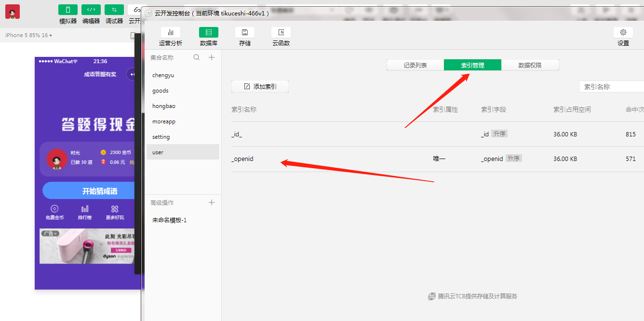The height and width of the screenshot is (321, 644).
Task: Toggle 模拟器 simulator icon in toolbar
Action: click(x=68, y=10)
